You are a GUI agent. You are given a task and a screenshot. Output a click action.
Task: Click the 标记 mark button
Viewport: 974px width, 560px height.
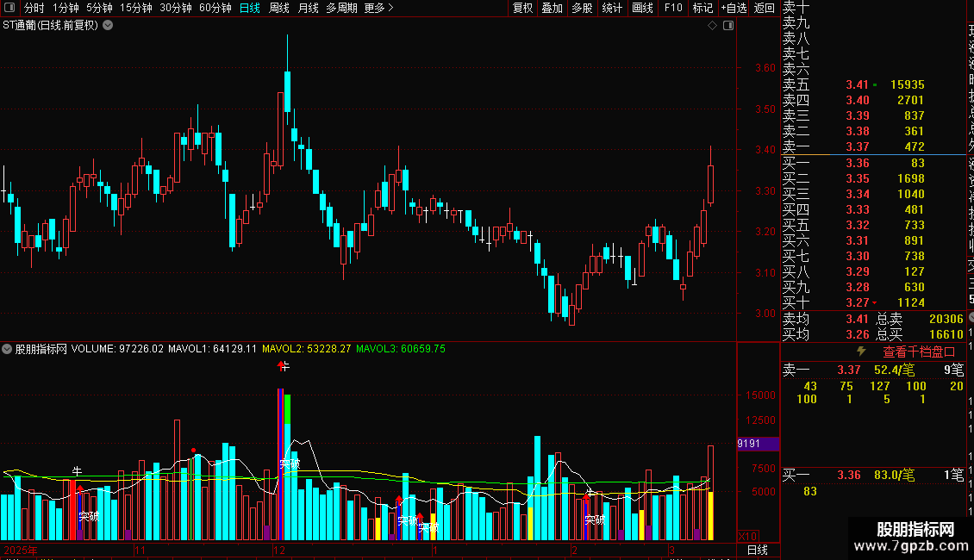702,8
